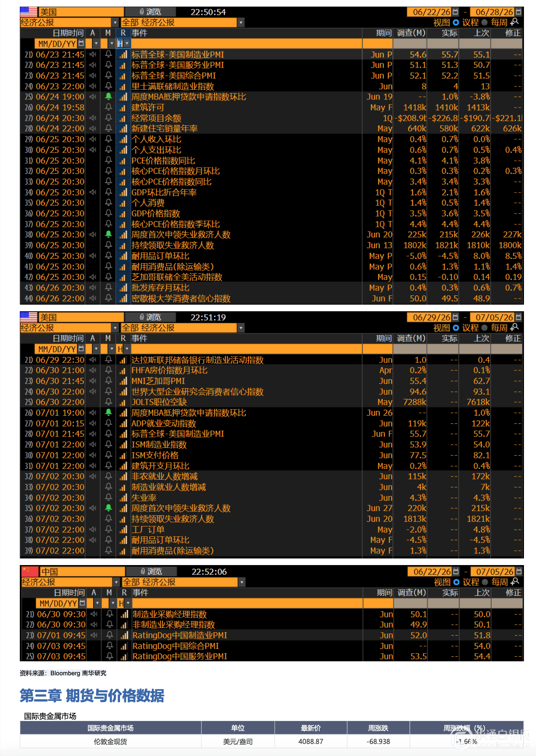This screenshot has height=756, width=536.
Task: Click relevance bar icon for 非农就业人数增减 row
Action: (123, 477)
